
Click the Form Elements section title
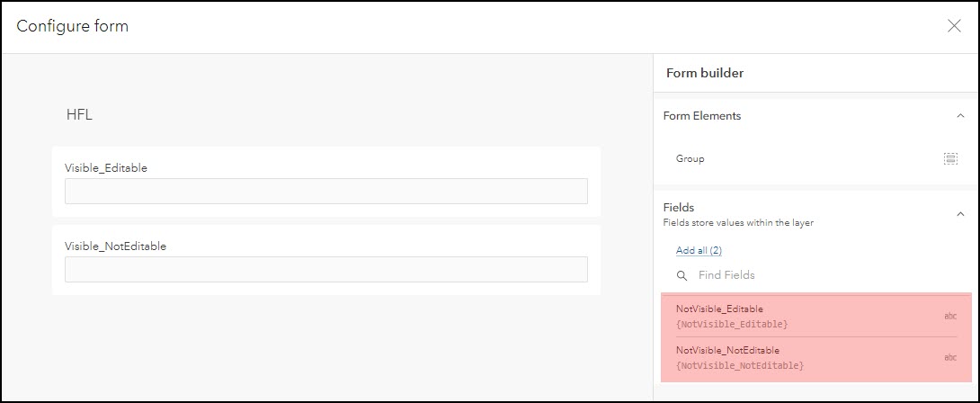pyautogui.click(x=701, y=116)
